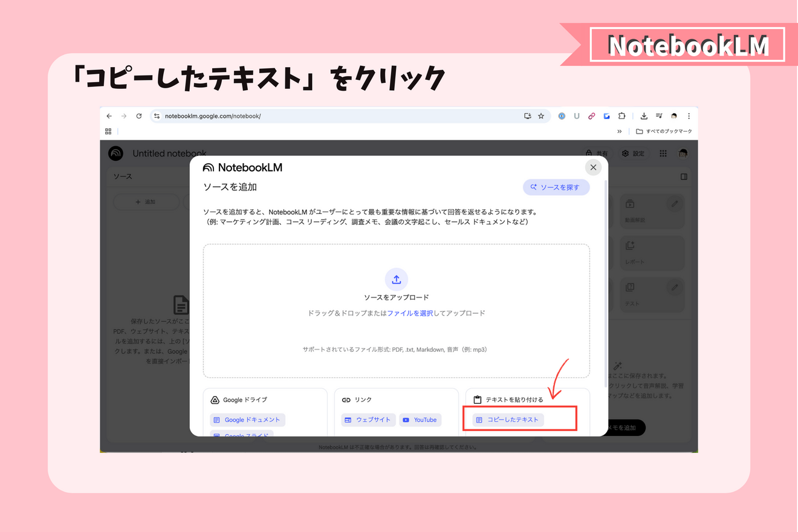Click the Downloads icon in the browser toolbar
The image size is (798, 532).
tap(644, 116)
